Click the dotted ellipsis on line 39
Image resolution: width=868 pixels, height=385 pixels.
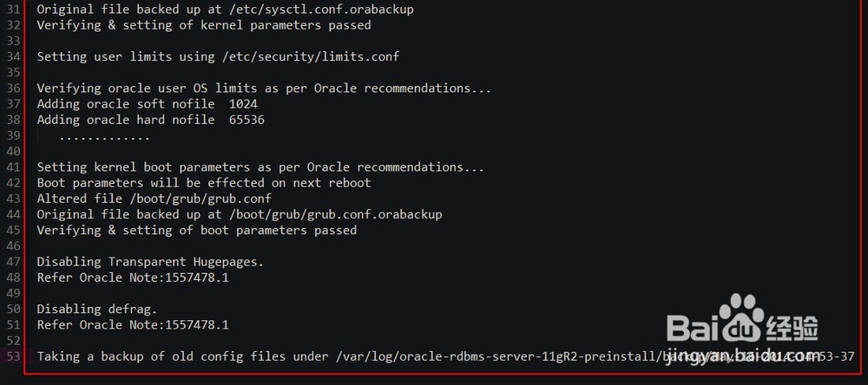click(104, 138)
